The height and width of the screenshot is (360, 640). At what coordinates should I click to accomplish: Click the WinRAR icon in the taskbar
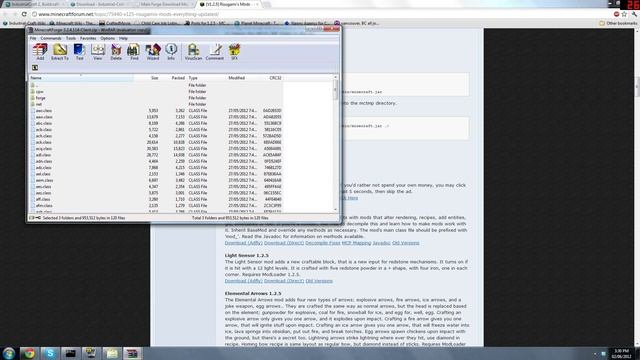[x=132, y=353]
